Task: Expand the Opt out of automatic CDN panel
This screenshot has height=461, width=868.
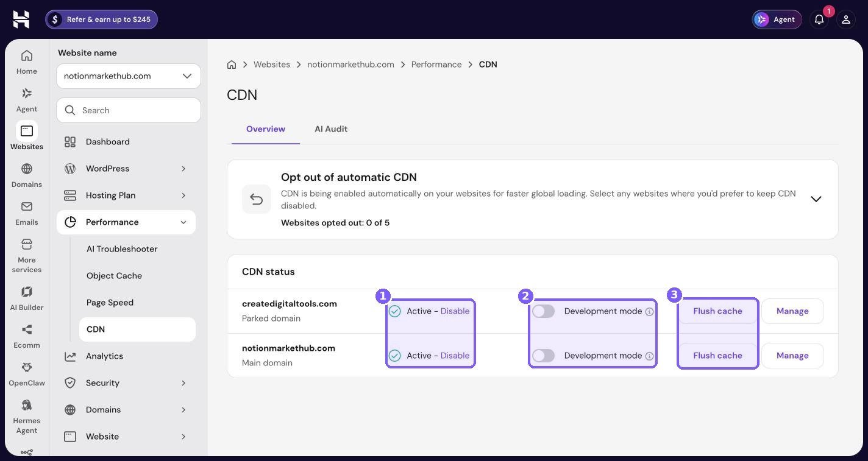Action: [816, 199]
